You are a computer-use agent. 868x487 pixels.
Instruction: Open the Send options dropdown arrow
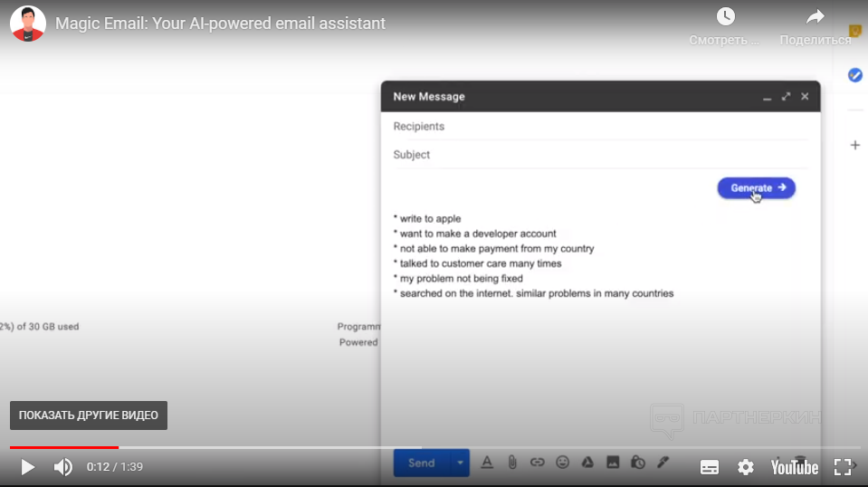click(460, 463)
